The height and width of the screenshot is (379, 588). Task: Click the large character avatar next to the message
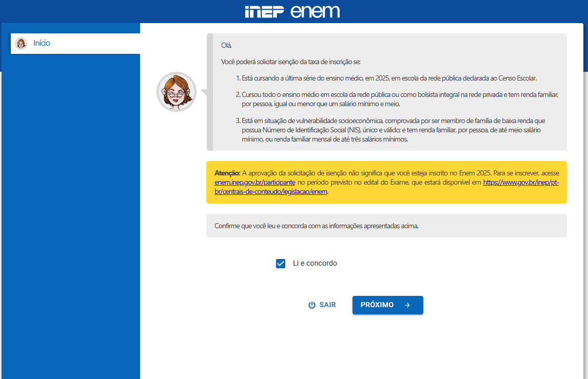177,91
